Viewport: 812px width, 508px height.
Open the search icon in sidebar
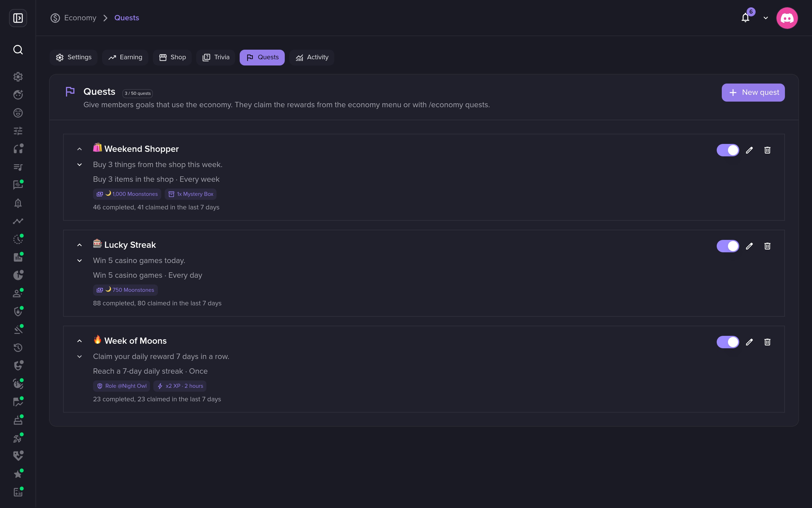(x=18, y=50)
